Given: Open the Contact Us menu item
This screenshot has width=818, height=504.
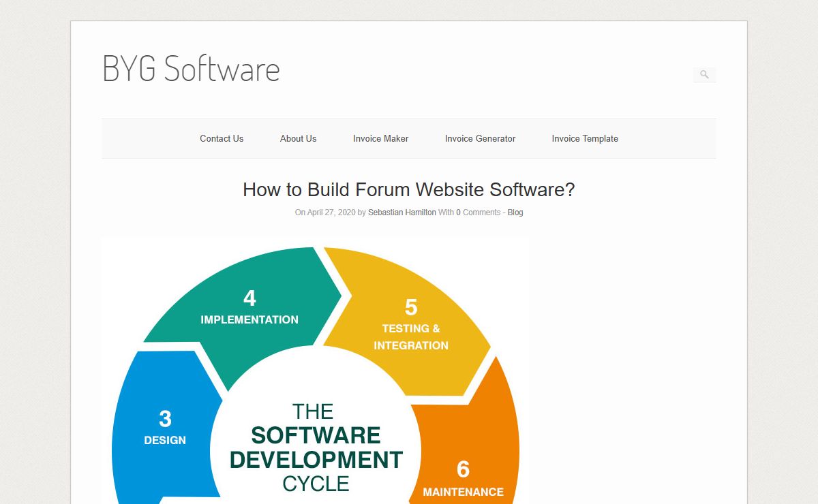Looking at the screenshot, I should coord(222,138).
